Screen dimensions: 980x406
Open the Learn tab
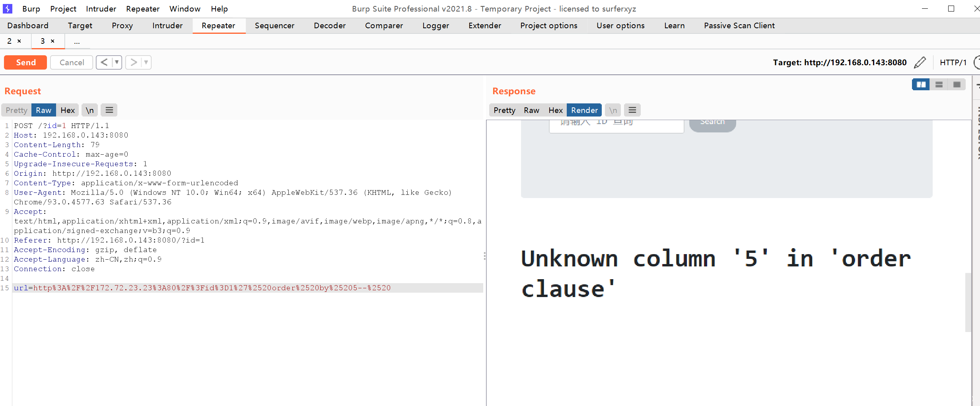675,25
